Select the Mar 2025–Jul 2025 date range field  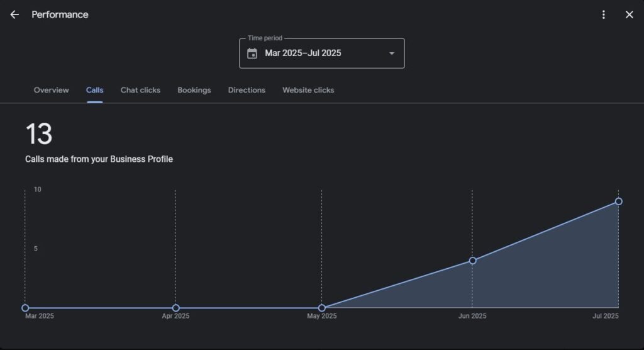click(303, 54)
